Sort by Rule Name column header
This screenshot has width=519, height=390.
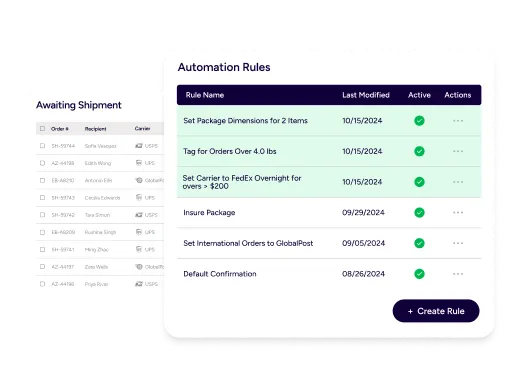[205, 95]
